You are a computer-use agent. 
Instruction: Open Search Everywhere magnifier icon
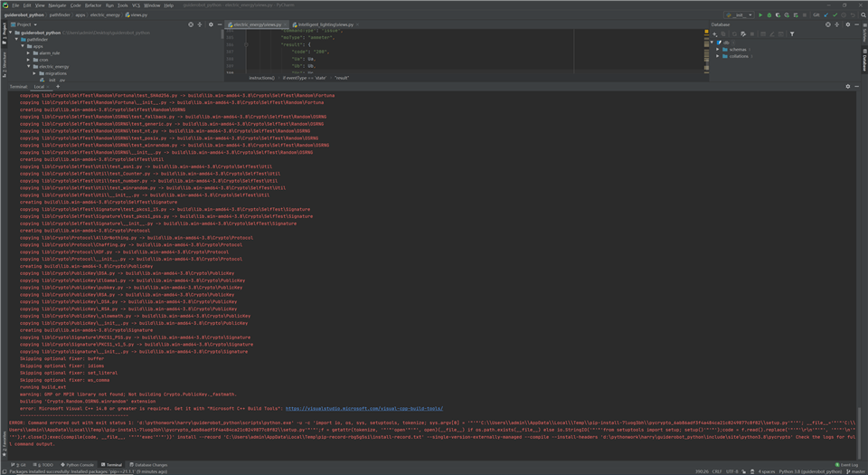pyautogui.click(x=863, y=15)
